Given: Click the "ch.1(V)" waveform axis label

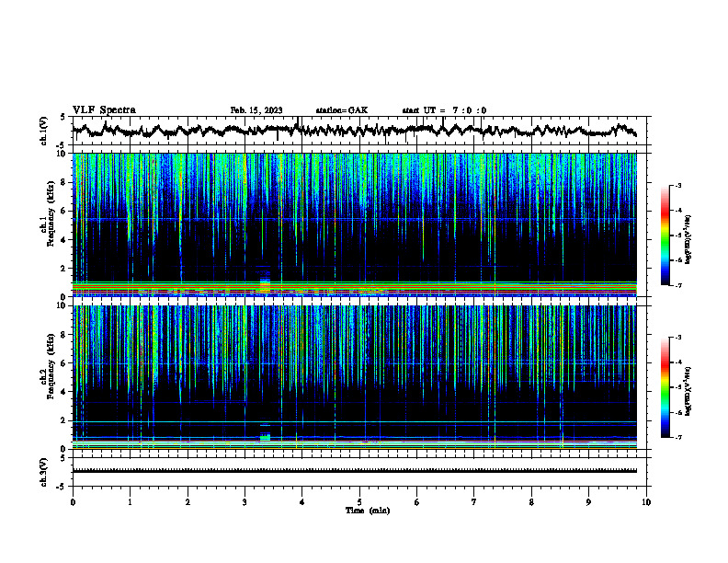Looking at the screenshot, I should click(x=44, y=131).
